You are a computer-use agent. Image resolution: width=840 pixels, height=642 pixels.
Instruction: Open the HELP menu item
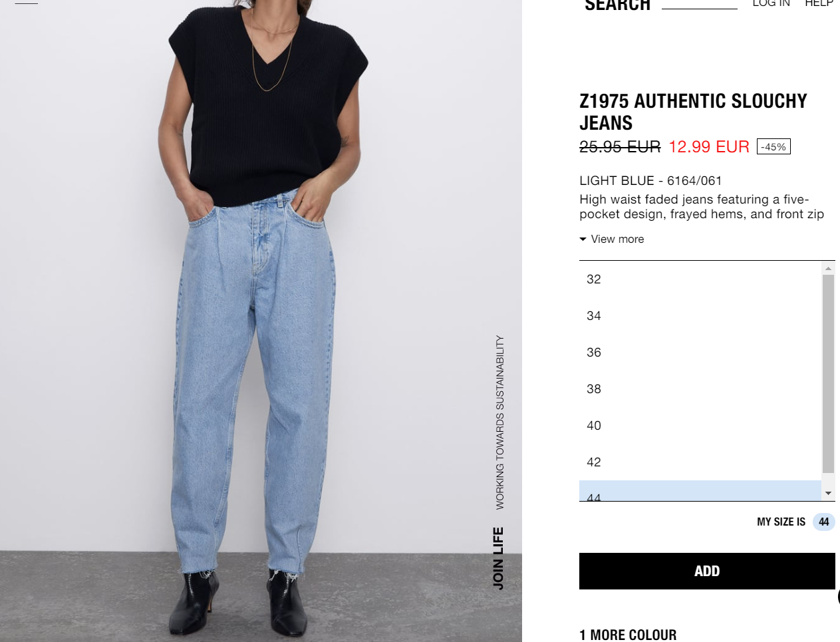click(819, 3)
